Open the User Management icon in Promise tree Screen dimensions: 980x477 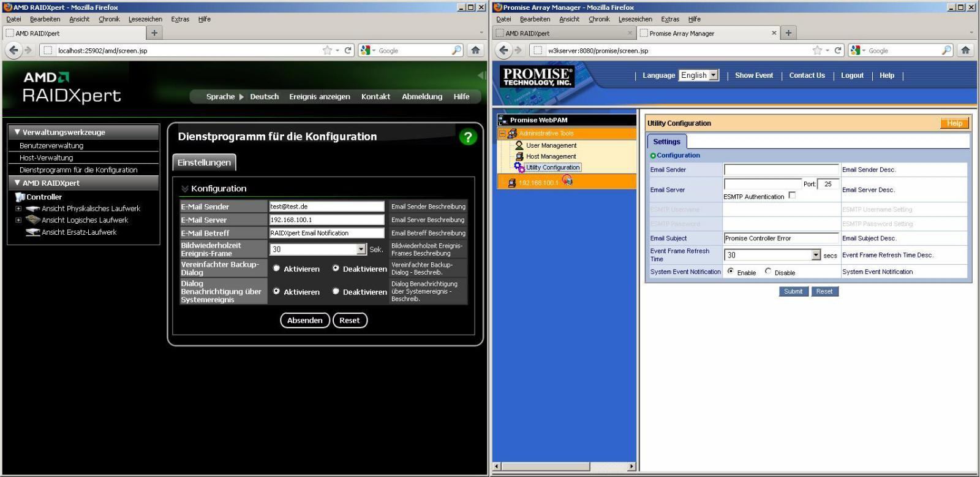519,145
